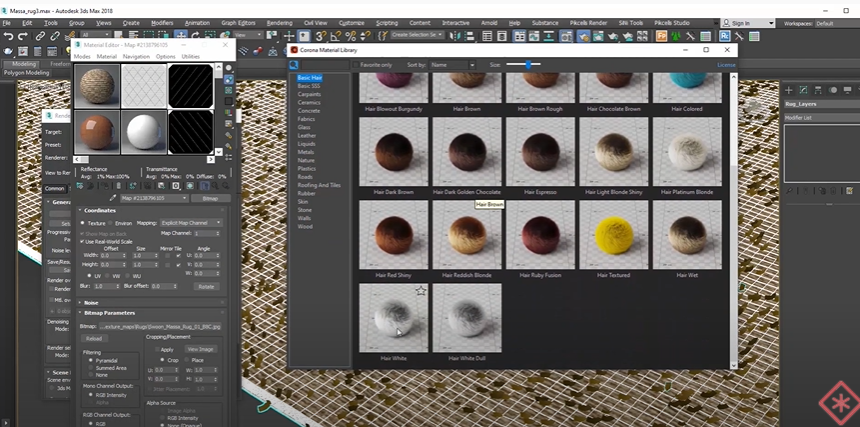The width and height of the screenshot is (860, 427).
Task: Click the Redo arrow in main toolbar
Action: coord(23,36)
